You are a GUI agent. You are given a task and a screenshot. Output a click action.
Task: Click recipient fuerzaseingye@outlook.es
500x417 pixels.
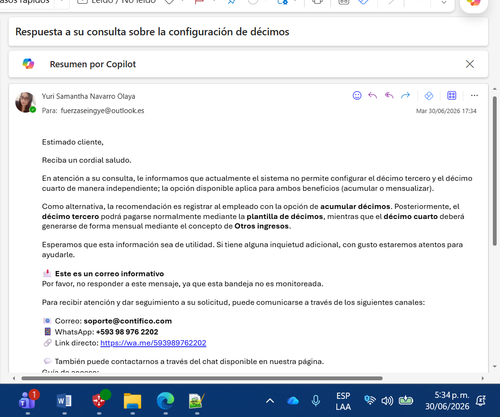coord(102,111)
